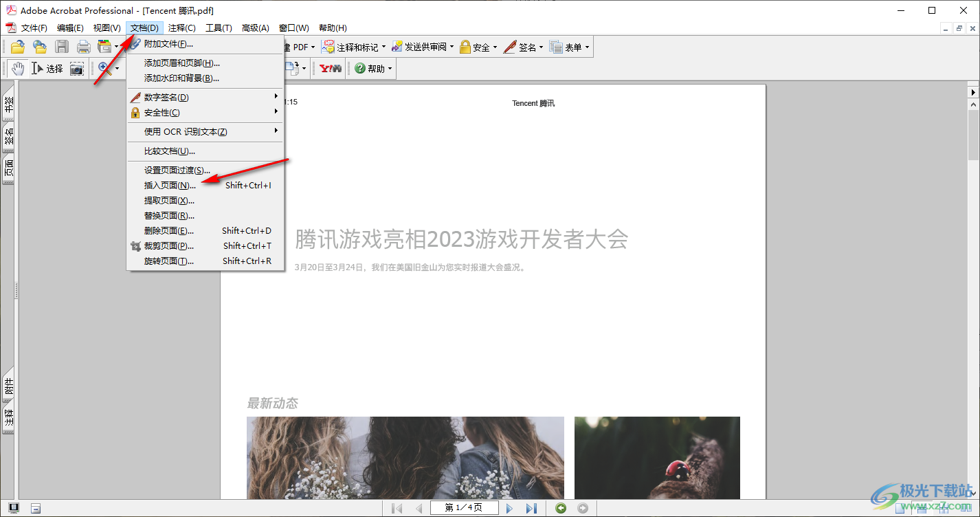Choose 附加文件(F)... from the menu
The image size is (980, 517).
[205, 44]
